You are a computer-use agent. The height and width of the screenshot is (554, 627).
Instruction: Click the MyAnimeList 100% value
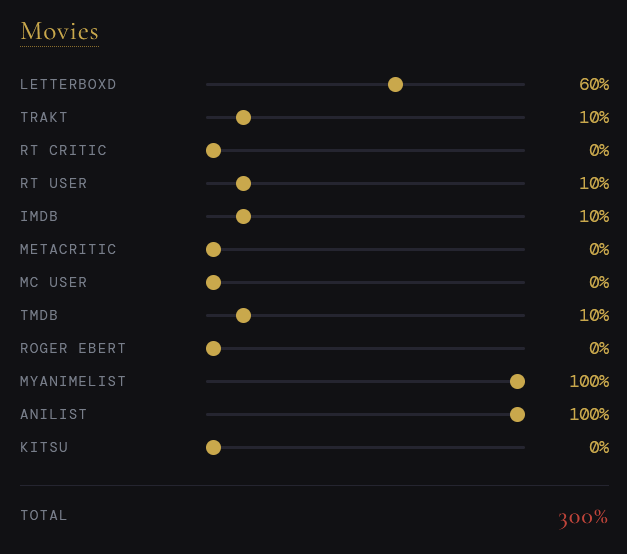589,382
